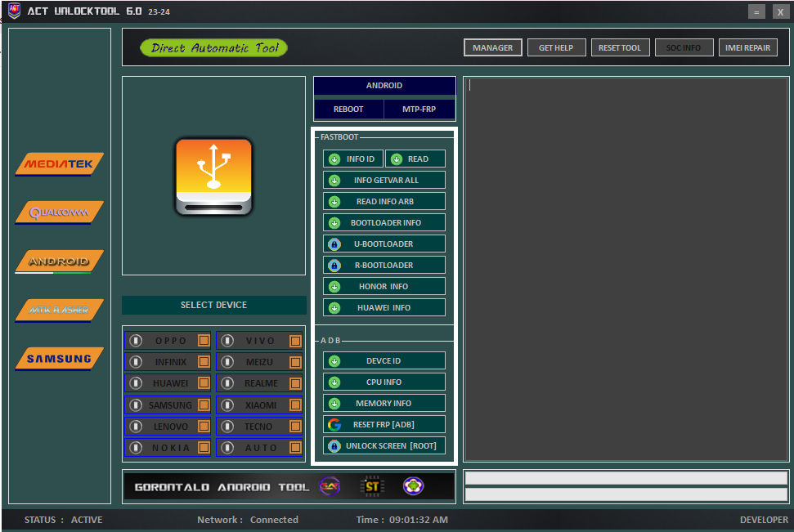Screen dimensions: 794x532
Task: Click the ADB DEVCE ID button
Action: pyautogui.click(x=384, y=361)
